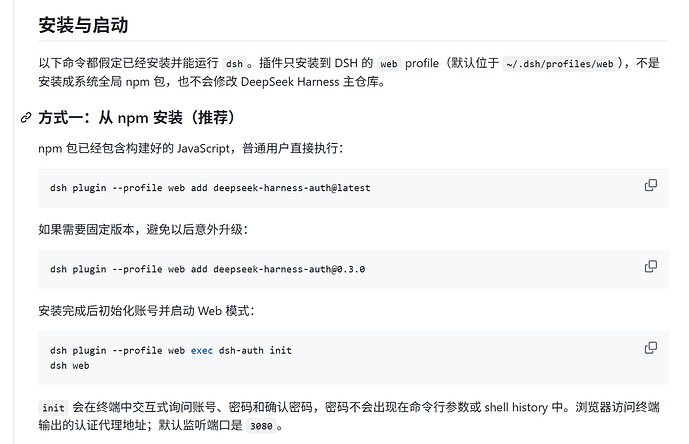Click the code line 'dsh plugin --profile web exec dsh-auth init'
The image size is (689, 444).
[x=170, y=350]
